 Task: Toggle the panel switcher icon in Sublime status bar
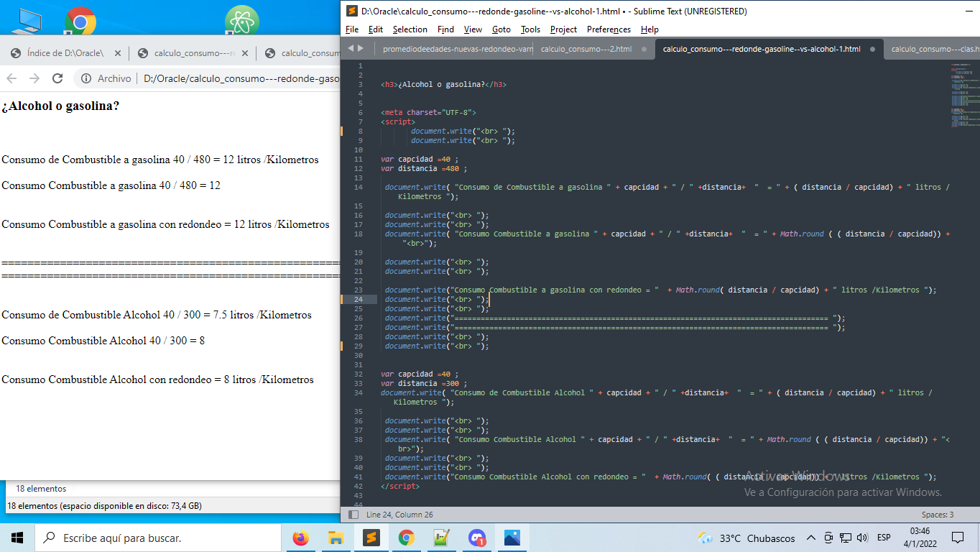[353, 515]
